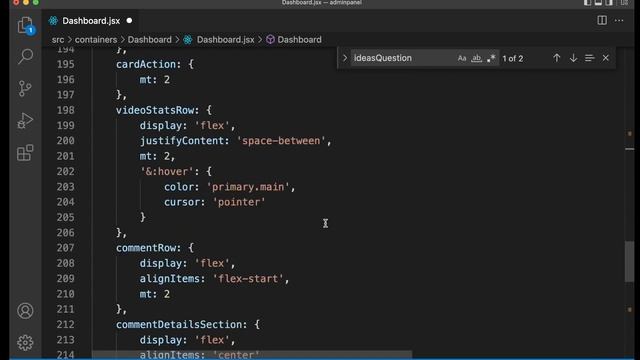Open editor More Actions ellipsis menu
640x360 pixels.
pyautogui.click(x=619, y=20)
